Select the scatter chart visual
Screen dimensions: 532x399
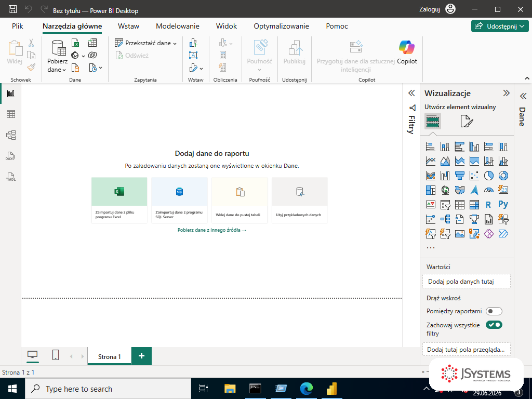(x=474, y=176)
